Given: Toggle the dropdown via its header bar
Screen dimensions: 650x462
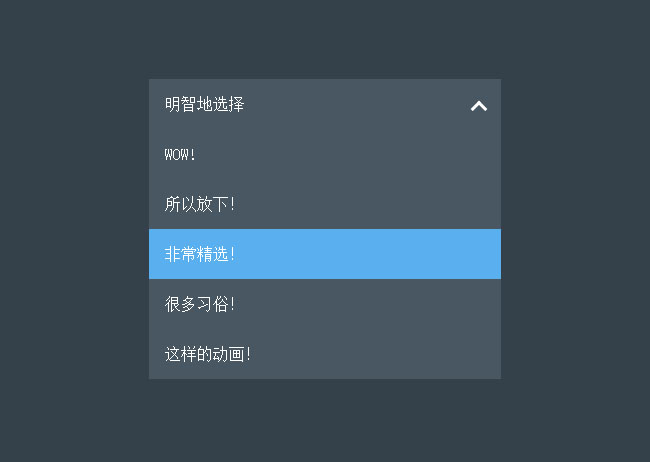Looking at the screenshot, I should 324,104.
